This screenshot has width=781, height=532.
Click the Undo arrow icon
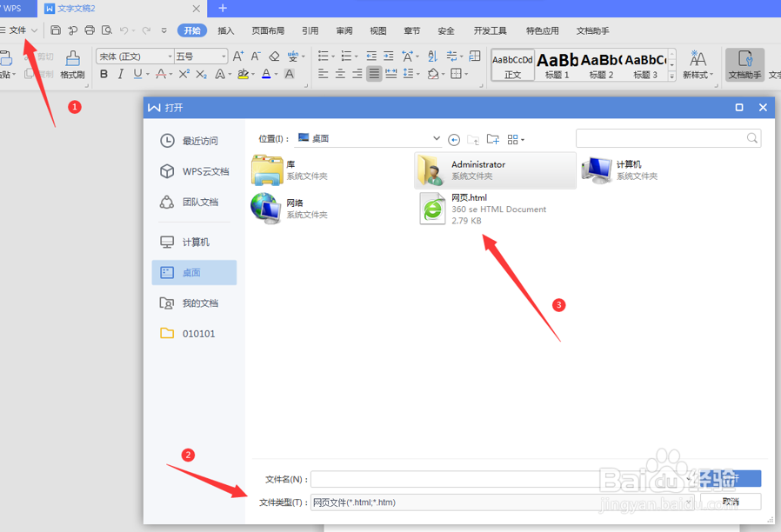tap(124, 30)
